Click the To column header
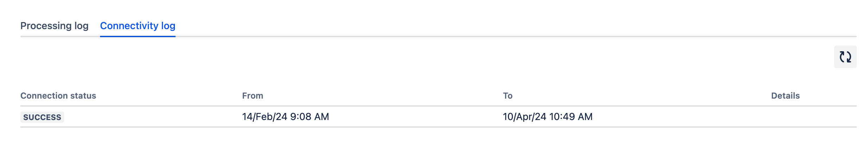The width and height of the screenshot is (868, 153). tap(508, 96)
